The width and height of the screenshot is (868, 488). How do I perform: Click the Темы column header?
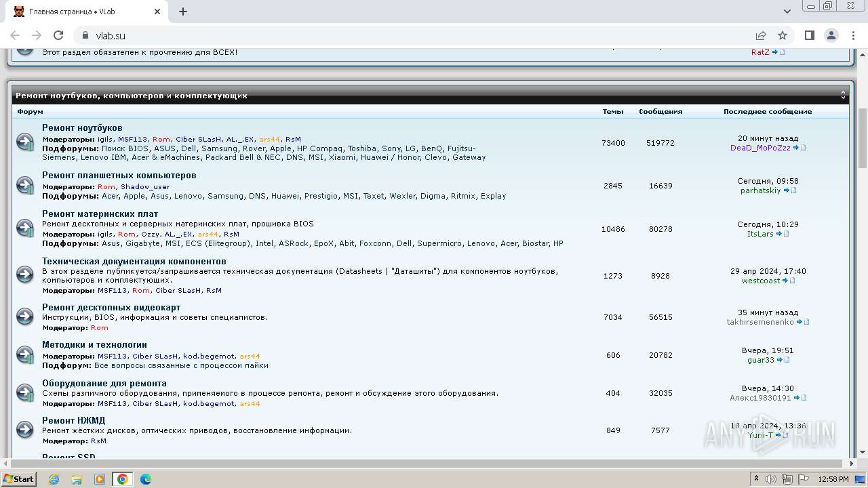(613, 112)
